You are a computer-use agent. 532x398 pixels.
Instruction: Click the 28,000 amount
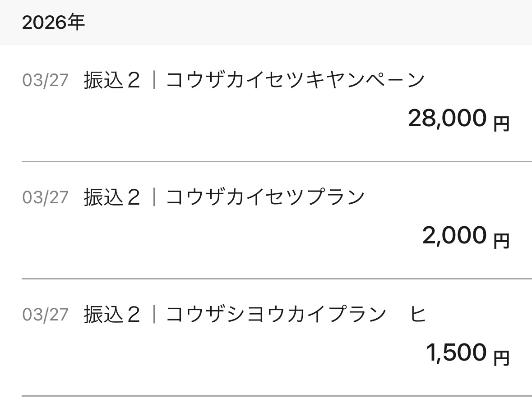click(447, 119)
